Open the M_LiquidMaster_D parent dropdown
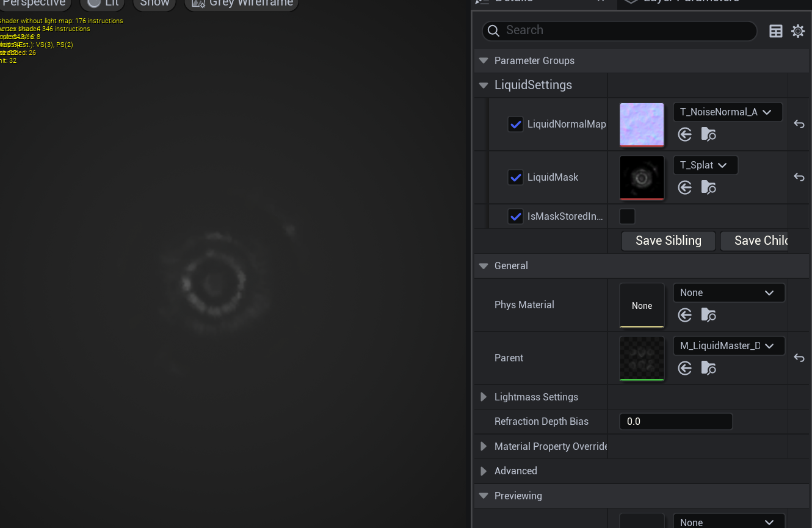The height and width of the screenshot is (528, 812). pos(729,346)
